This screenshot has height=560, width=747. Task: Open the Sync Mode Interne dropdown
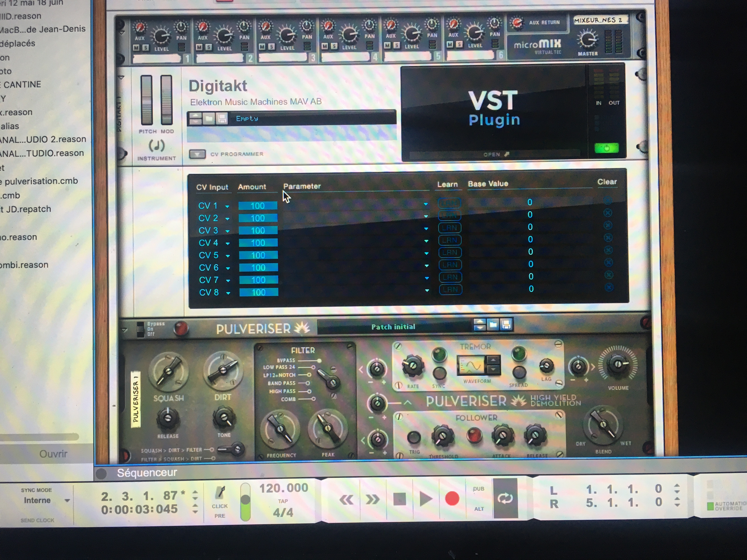pos(47,500)
